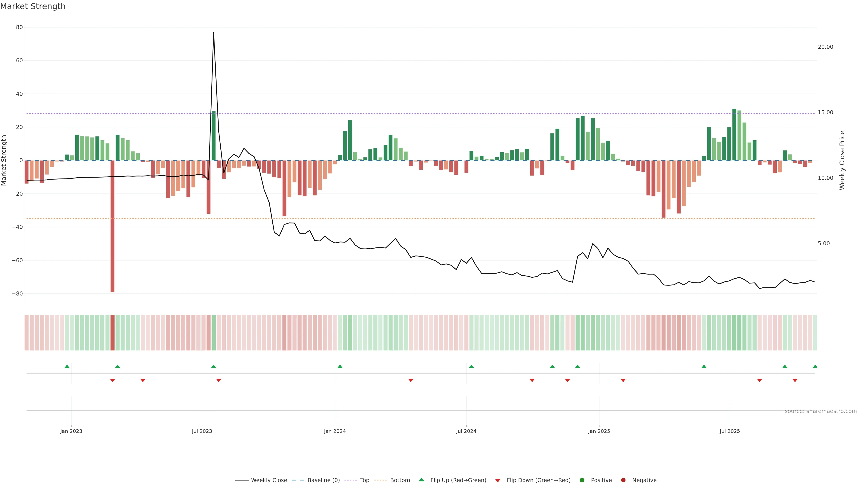Click the Negative red dot legend icon
The width and height of the screenshot is (868, 488).
pos(623,480)
